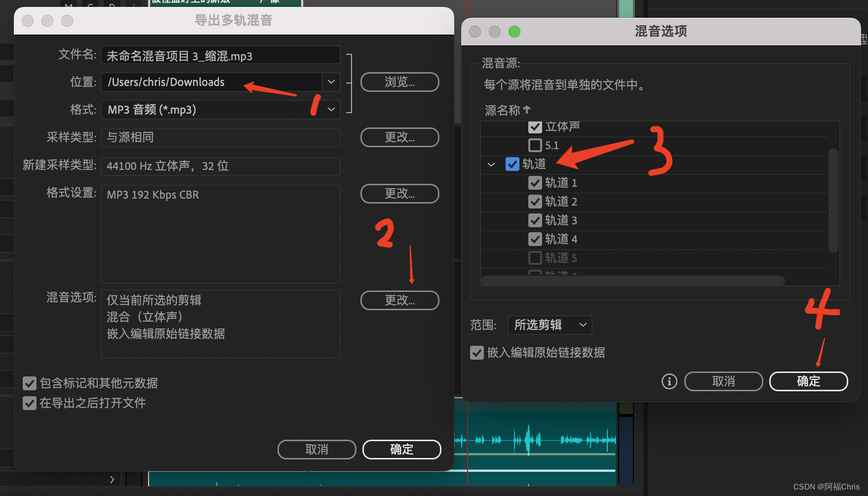Toggle the parent 轨道 checkbox
This screenshot has width=868, height=496.
(513, 164)
